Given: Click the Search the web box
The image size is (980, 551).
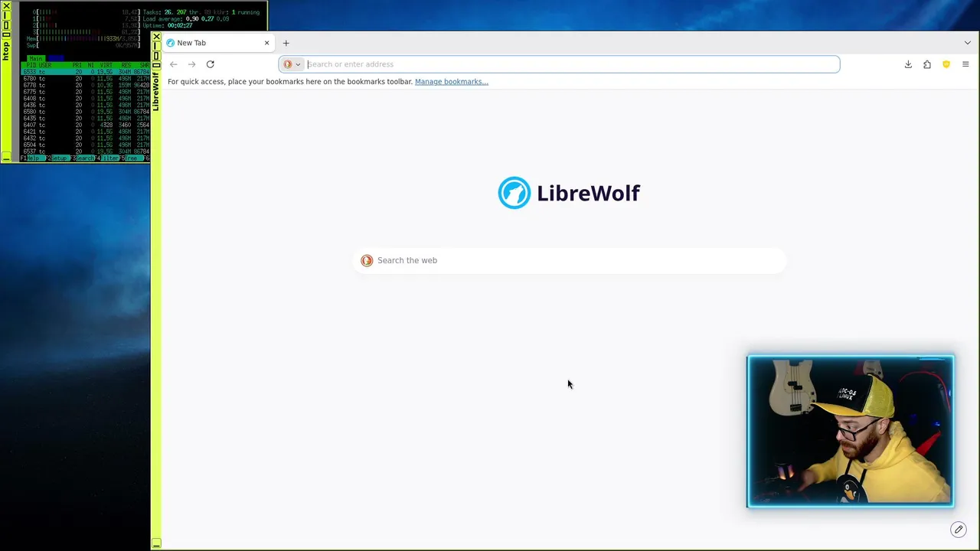Looking at the screenshot, I should 570,260.
